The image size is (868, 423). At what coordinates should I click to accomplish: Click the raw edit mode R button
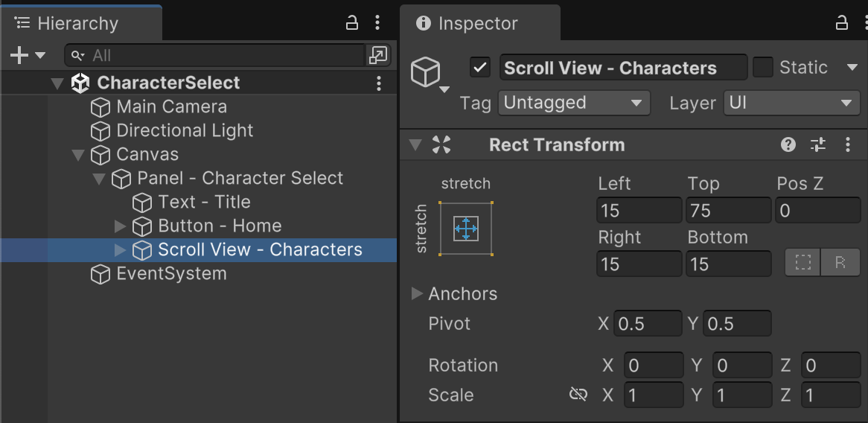pos(840,263)
